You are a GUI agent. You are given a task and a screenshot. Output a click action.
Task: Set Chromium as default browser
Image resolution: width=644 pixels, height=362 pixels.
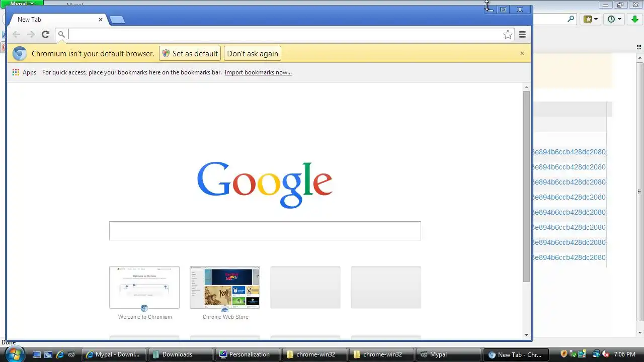pos(190,53)
